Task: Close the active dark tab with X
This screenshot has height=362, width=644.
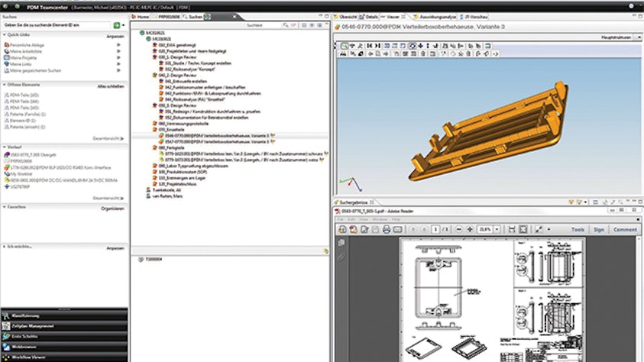Action: [x=235, y=17]
